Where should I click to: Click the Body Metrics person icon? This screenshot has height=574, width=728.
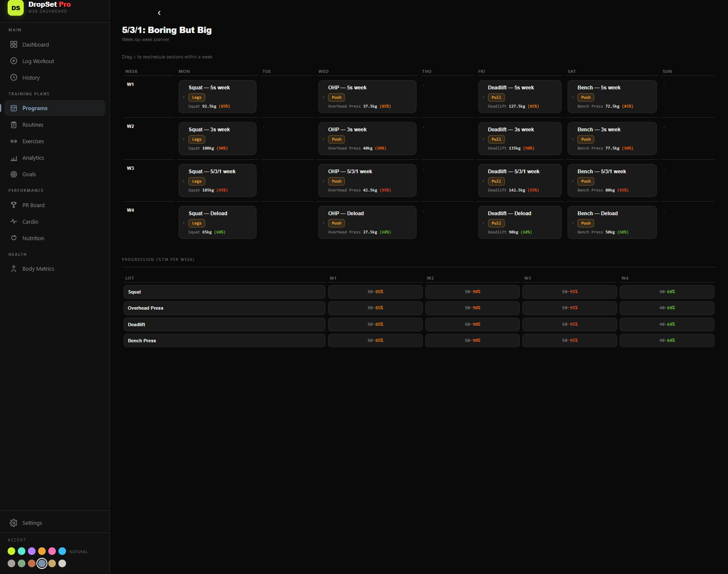click(x=14, y=269)
